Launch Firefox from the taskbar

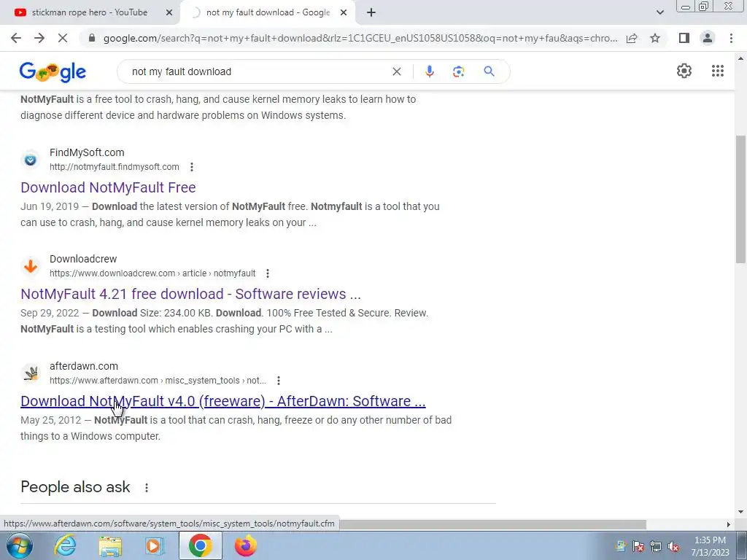245,545
